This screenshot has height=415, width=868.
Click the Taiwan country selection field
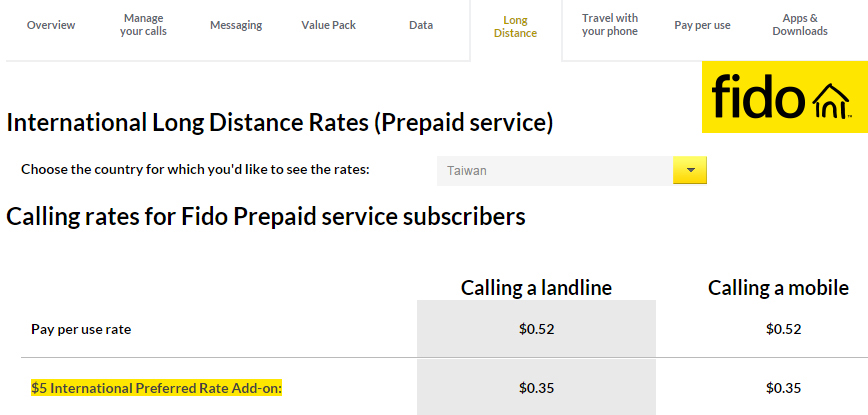[x=555, y=170]
